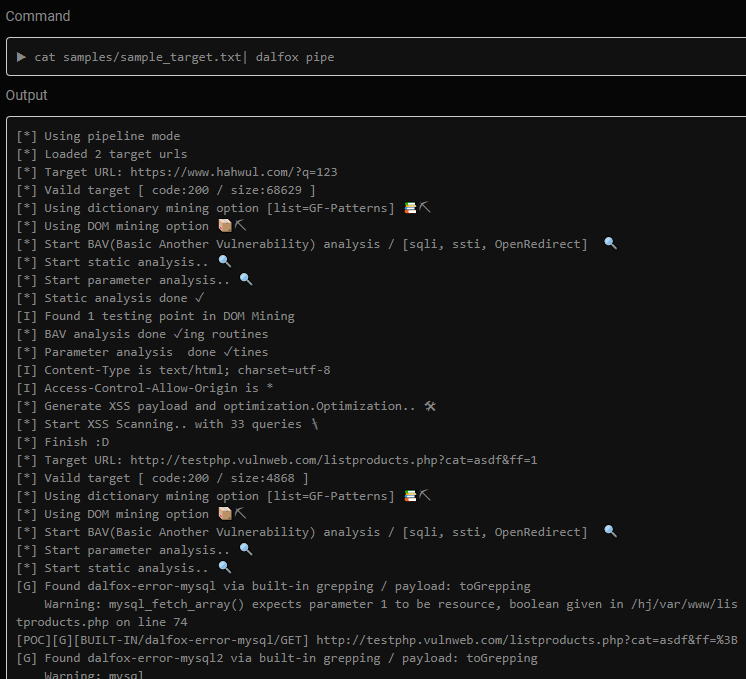The height and width of the screenshot is (679, 746).
Task: Click into the cat samples command box
Action: [376, 57]
